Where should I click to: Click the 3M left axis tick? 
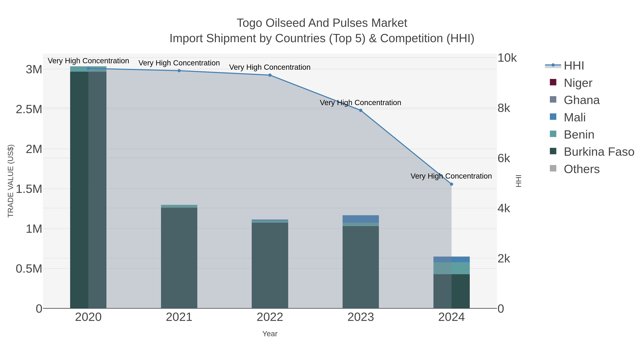tap(34, 70)
